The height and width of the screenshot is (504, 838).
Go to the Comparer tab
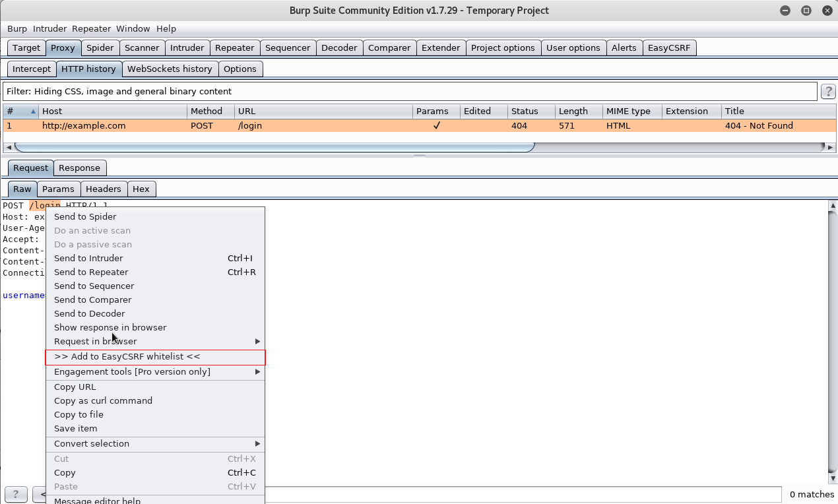(x=389, y=47)
